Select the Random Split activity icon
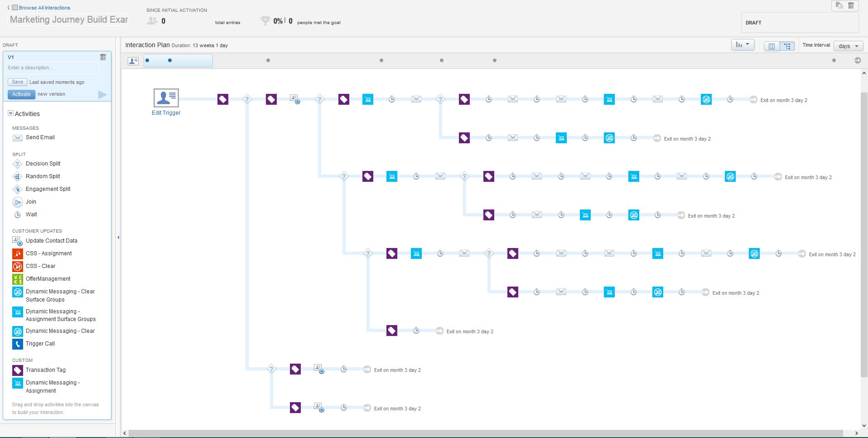 pos(17,177)
